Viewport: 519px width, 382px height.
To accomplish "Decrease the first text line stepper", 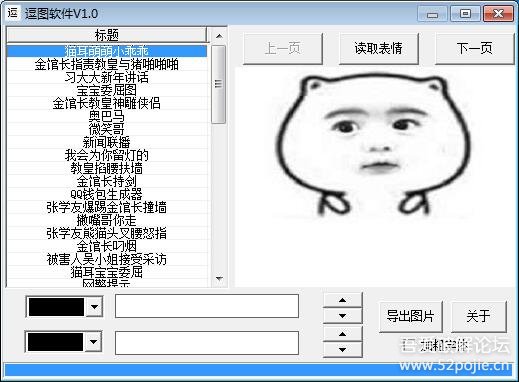I will pyautogui.click(x=342, y=316).
